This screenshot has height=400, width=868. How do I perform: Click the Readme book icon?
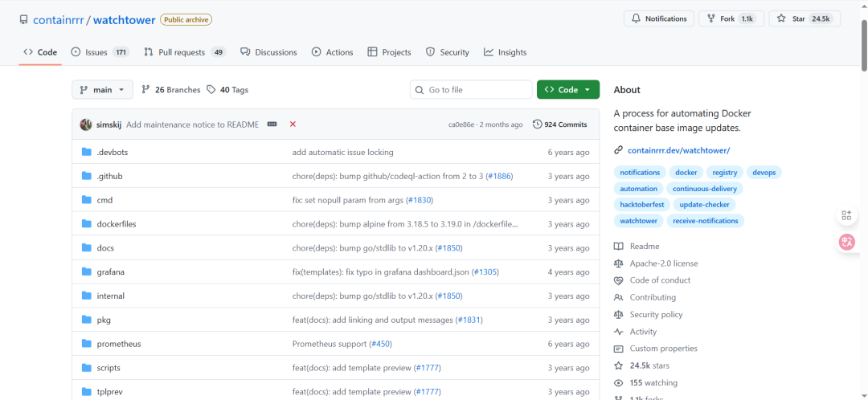[x=618, y=247]
